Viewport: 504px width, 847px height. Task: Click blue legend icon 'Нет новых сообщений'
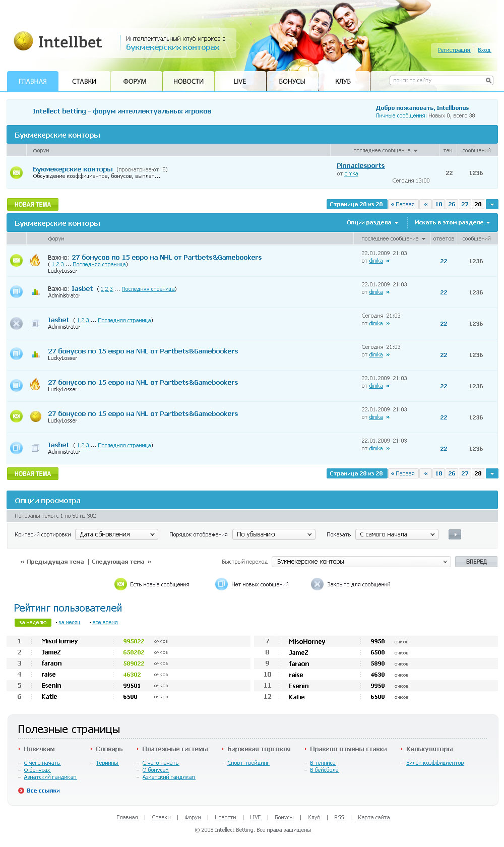(221, 584)
